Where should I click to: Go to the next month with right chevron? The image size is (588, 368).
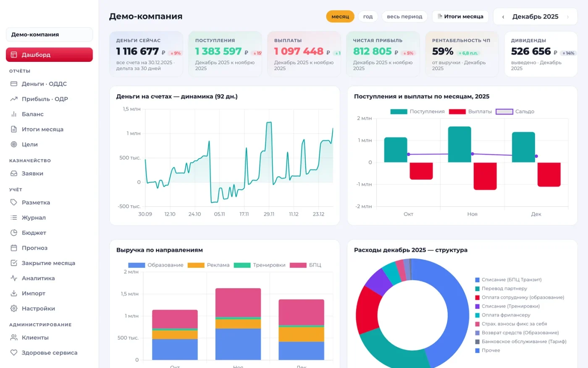[568, 17]
